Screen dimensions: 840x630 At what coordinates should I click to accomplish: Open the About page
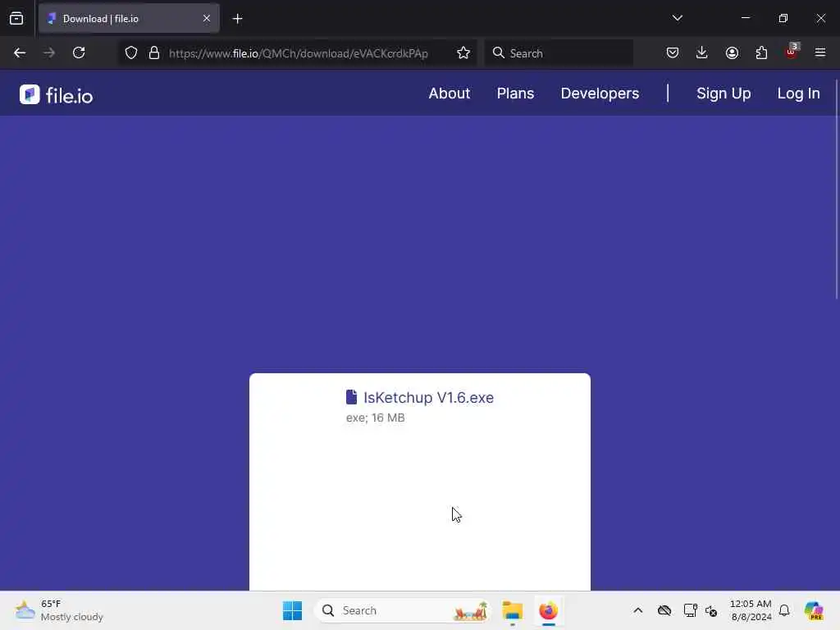[x=449, y=94]
